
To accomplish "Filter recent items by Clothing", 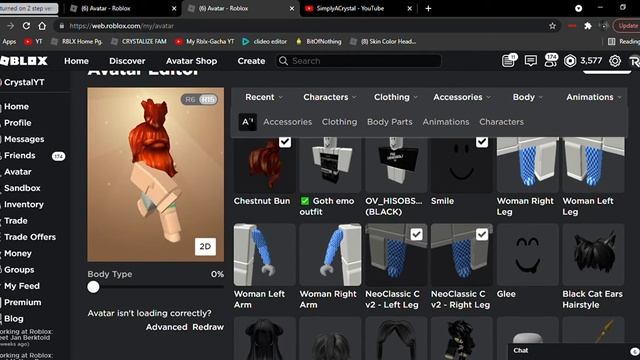I will 339,122.
